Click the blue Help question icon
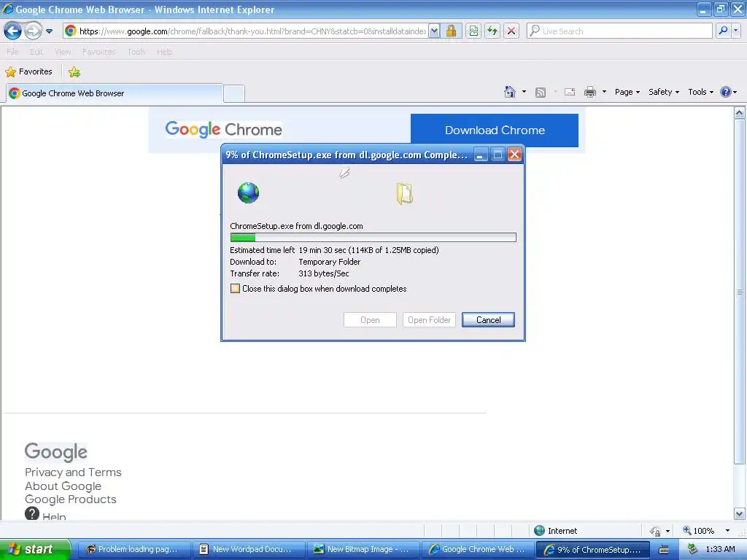This screenshot has height=560, width=747. point(725,92)
